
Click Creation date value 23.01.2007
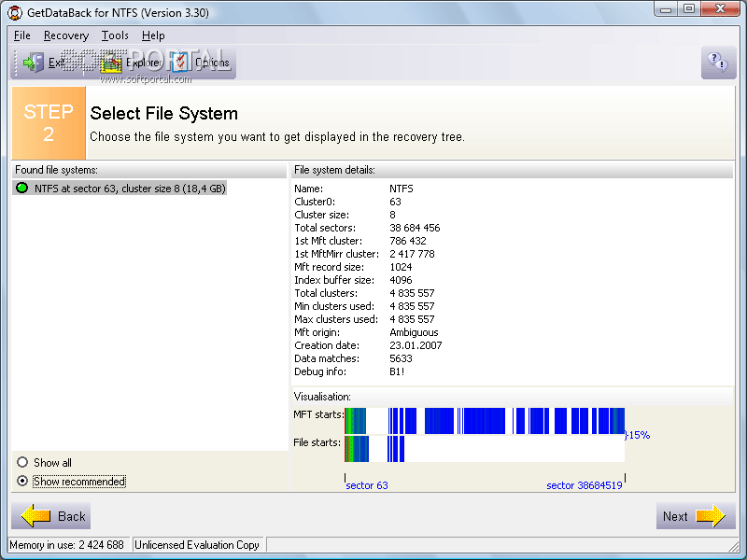point(416,345)
